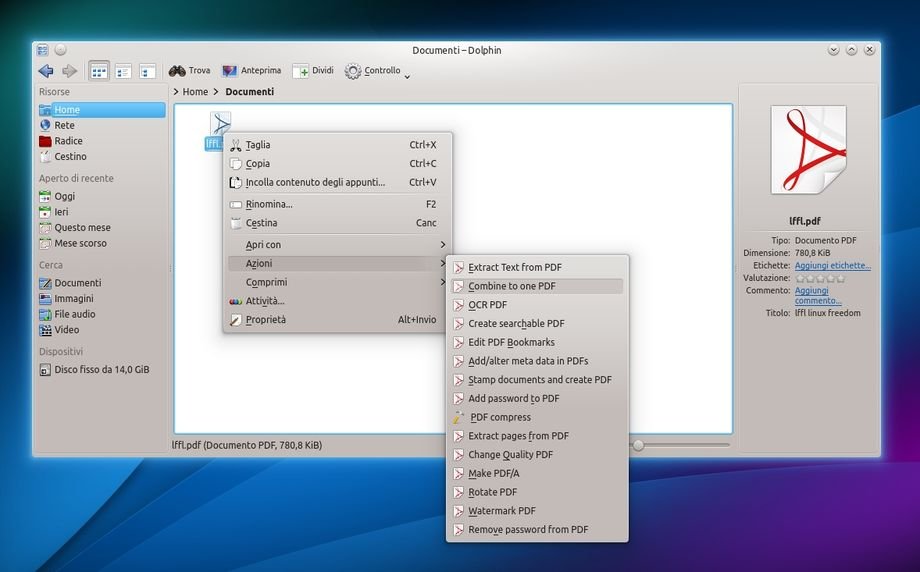Open Radice root folder

[x=68, y=141]
